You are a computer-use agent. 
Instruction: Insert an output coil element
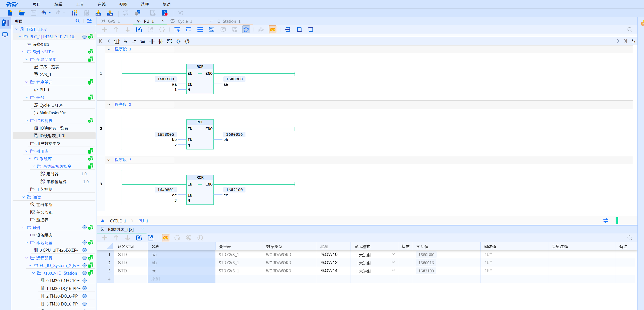(x=178, y=41)
